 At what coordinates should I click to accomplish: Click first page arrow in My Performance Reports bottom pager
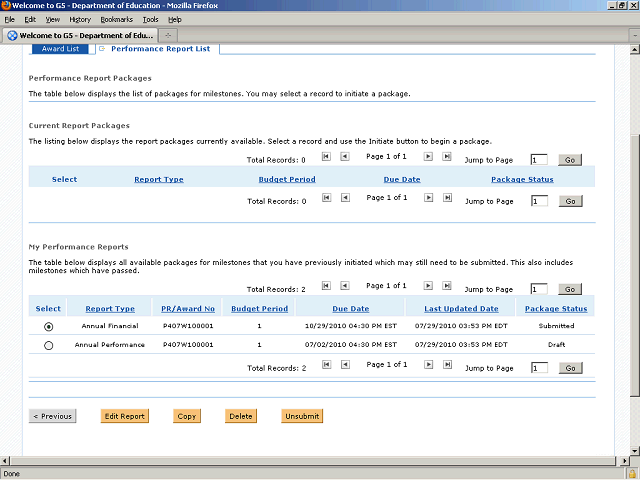click(x=326, y=367)
